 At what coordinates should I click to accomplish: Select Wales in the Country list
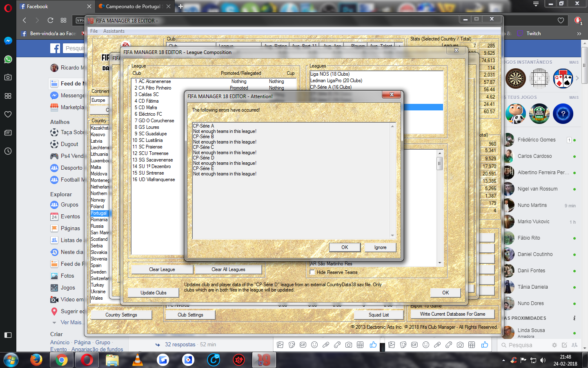(x=97, y=298)
